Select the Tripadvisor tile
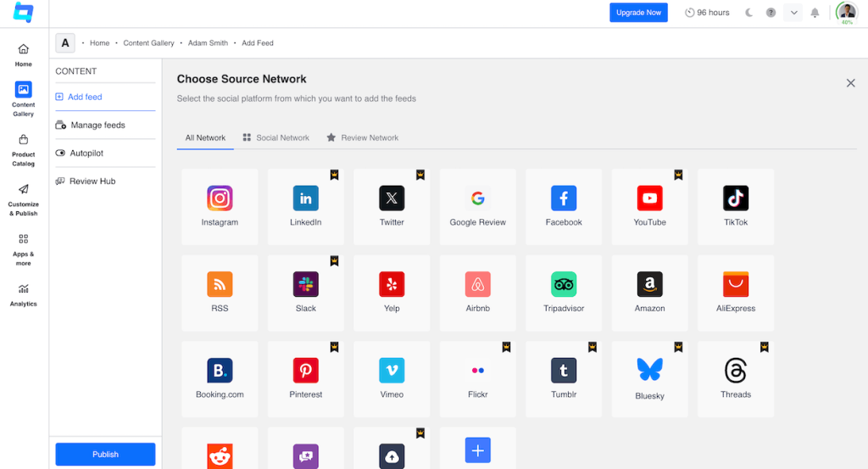The image size is (868, 469). [564, 293]
